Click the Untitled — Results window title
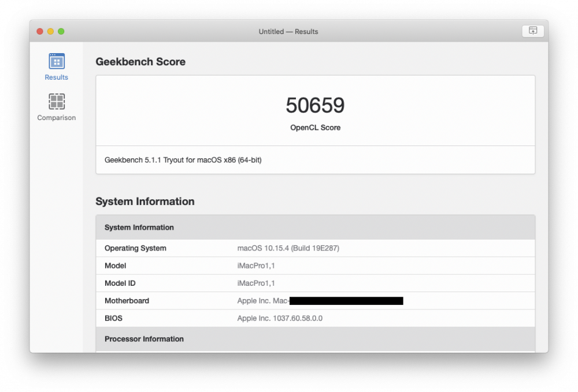This screenshot has width=578, height=392. click(288, 32)
